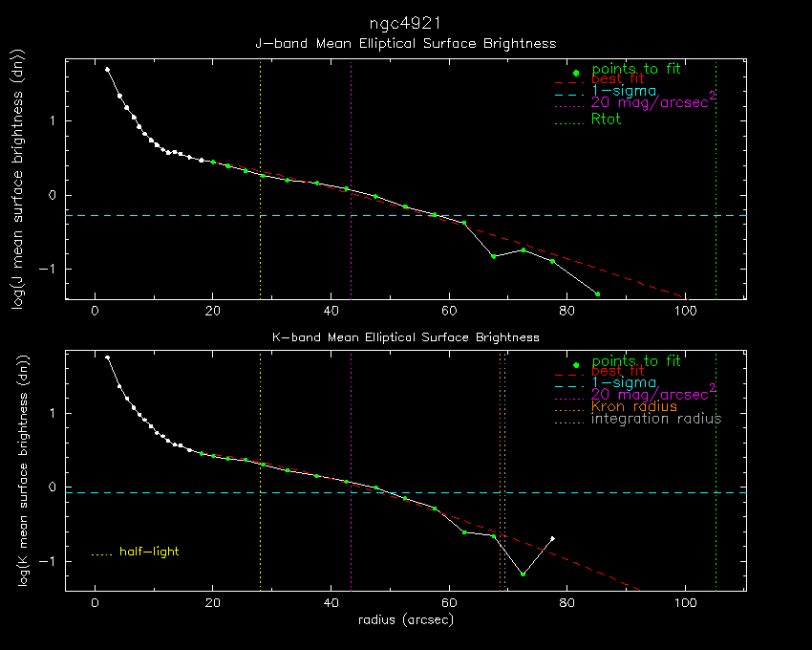Click the first white data point in J-band plot
The width and height of the screenshot is (812, 650).
107,69
